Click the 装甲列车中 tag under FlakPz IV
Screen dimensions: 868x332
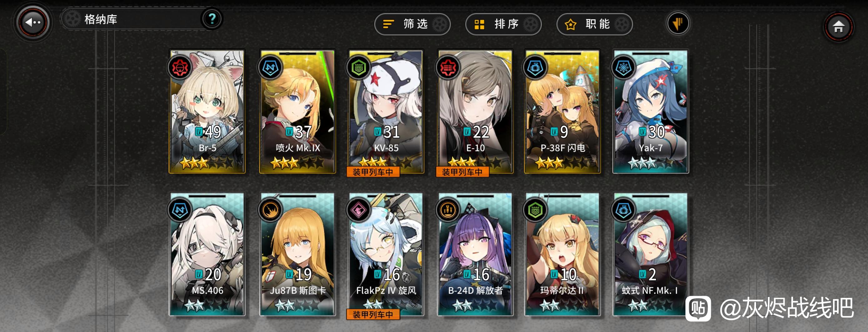[373, 315]
